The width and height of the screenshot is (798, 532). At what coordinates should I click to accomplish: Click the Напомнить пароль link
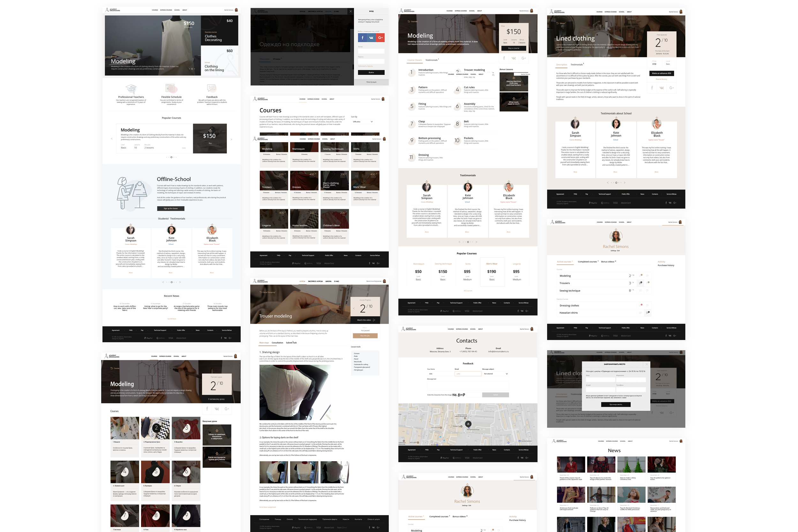coord(365,66)
